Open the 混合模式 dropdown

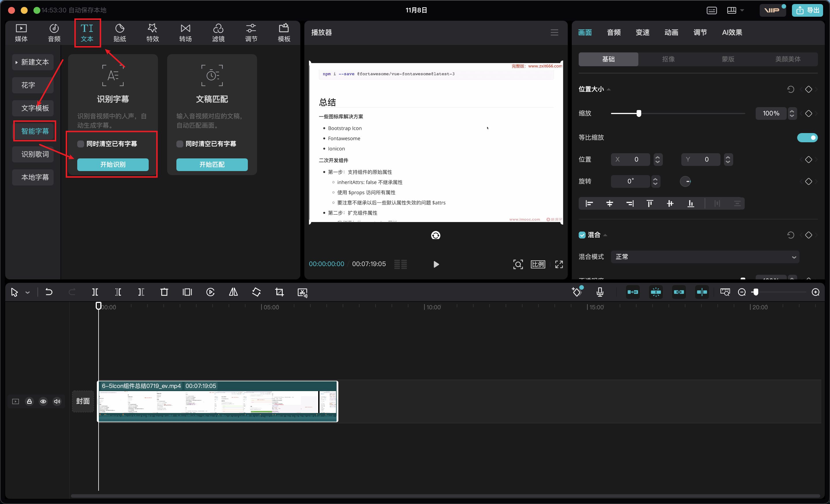[x=705, y=257]
